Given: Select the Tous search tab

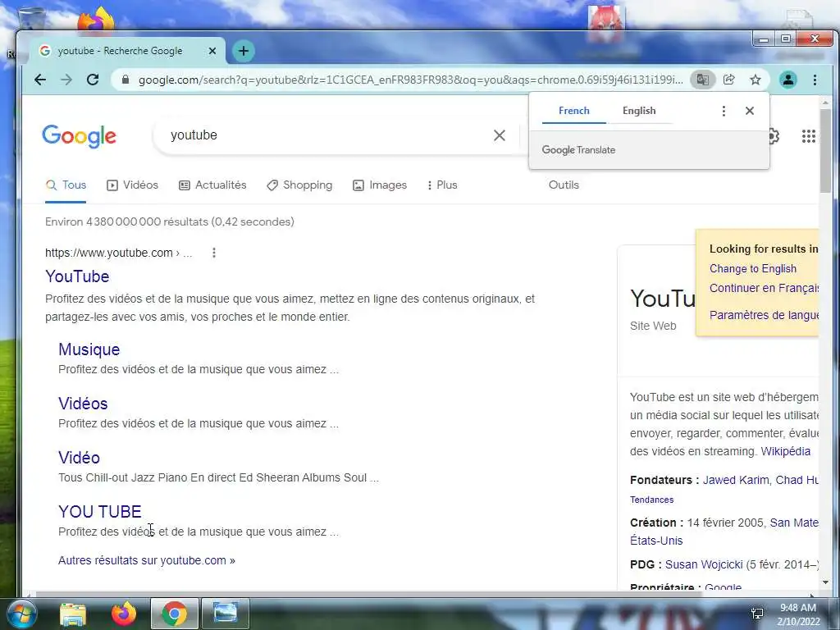Looking at the screenshot, I should click(x=66, y=185).
